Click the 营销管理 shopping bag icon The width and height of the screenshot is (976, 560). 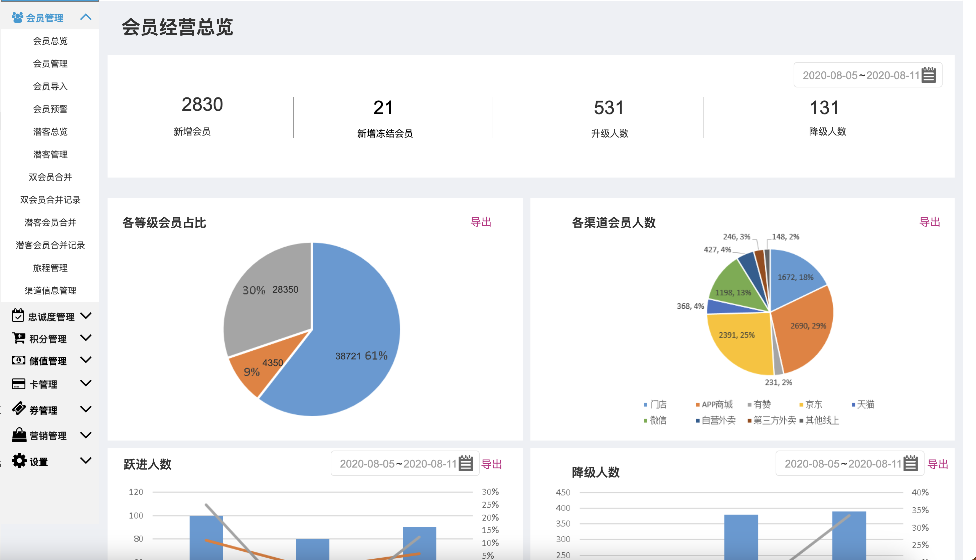tap(19, 435)
